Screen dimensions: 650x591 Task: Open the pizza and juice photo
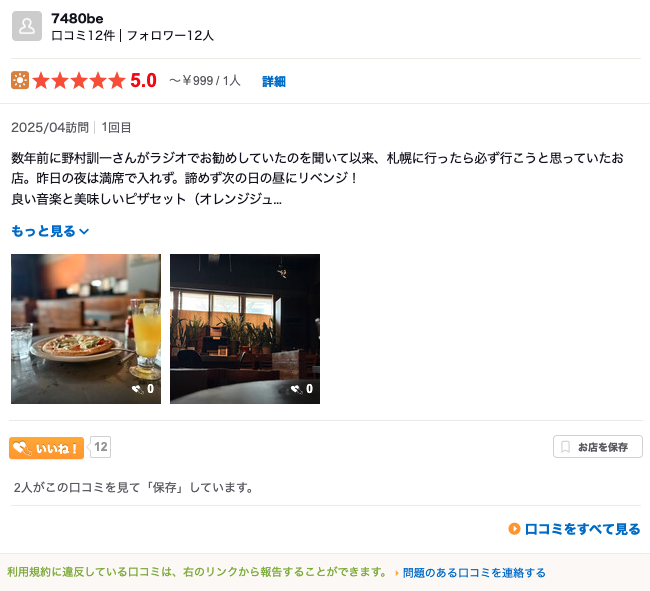tap(86, 329)
